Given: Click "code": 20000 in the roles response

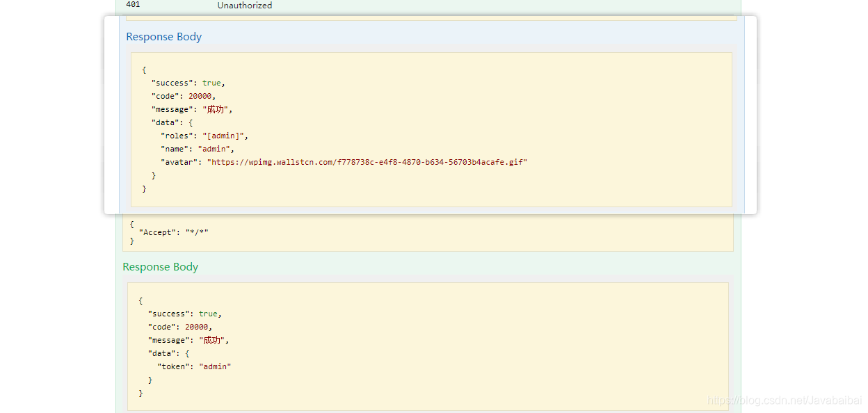Looking at the screenshot, I should coord(184,96).
